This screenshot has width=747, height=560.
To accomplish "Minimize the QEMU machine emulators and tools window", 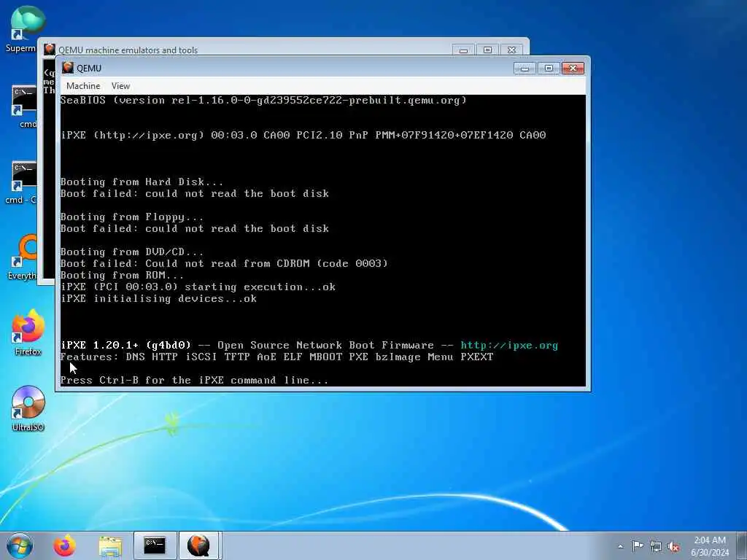I will pos(463,50).
